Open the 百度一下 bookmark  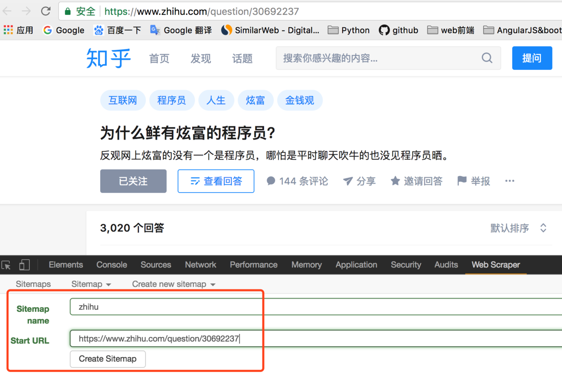[117, 30]
